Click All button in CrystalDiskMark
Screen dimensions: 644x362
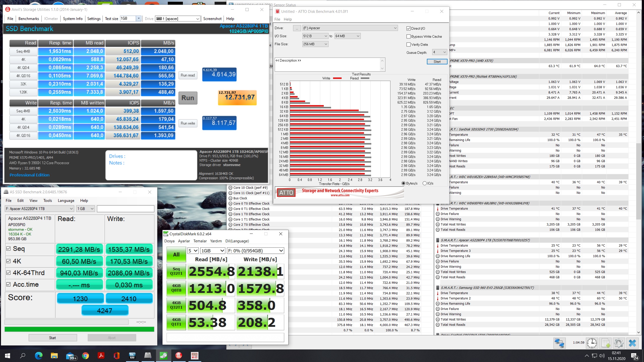176,254
